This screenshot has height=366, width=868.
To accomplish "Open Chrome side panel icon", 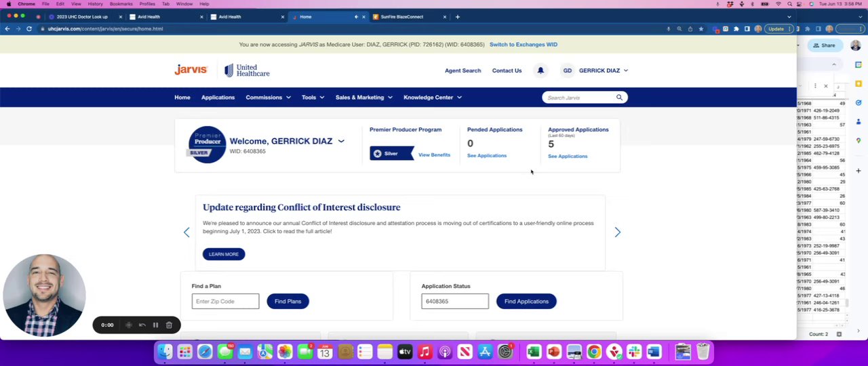I will click(747, 28).
